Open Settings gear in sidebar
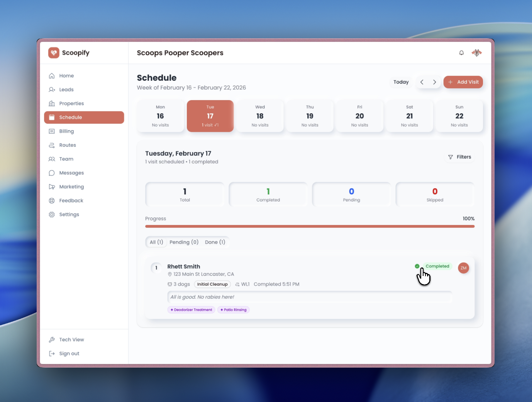Image resolution: width=532 pixels, height=402 pixels. tap(52, 215)
